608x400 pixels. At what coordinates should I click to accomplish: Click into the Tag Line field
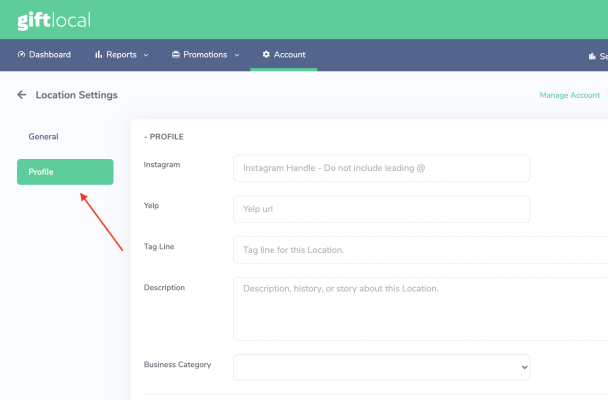420,250
